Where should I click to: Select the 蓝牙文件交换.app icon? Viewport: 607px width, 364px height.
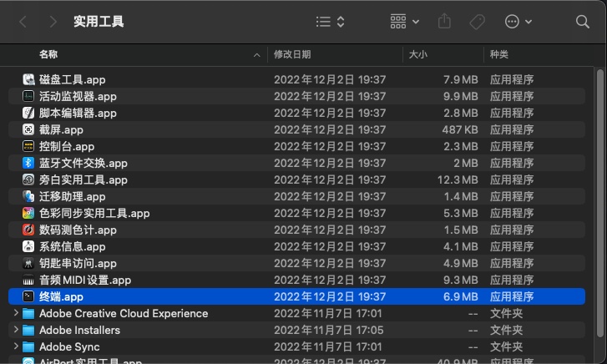28,163
